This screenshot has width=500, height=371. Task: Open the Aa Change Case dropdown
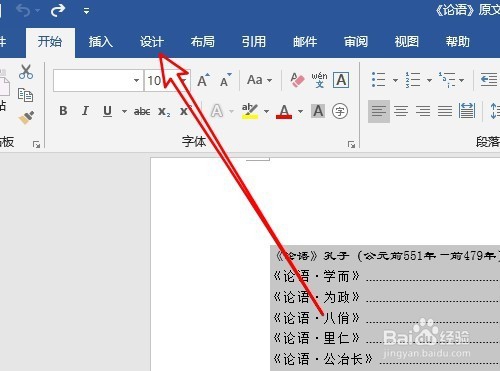[x=259, y=80]
